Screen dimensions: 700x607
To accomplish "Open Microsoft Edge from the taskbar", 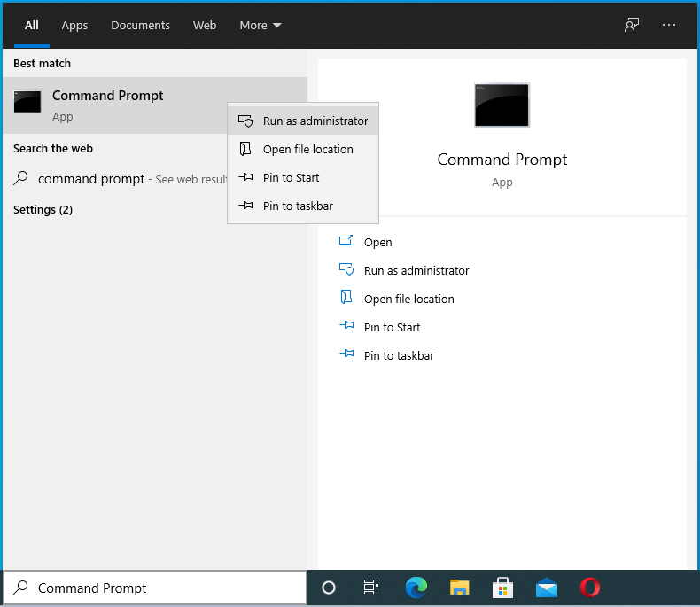I will [416, 588].
